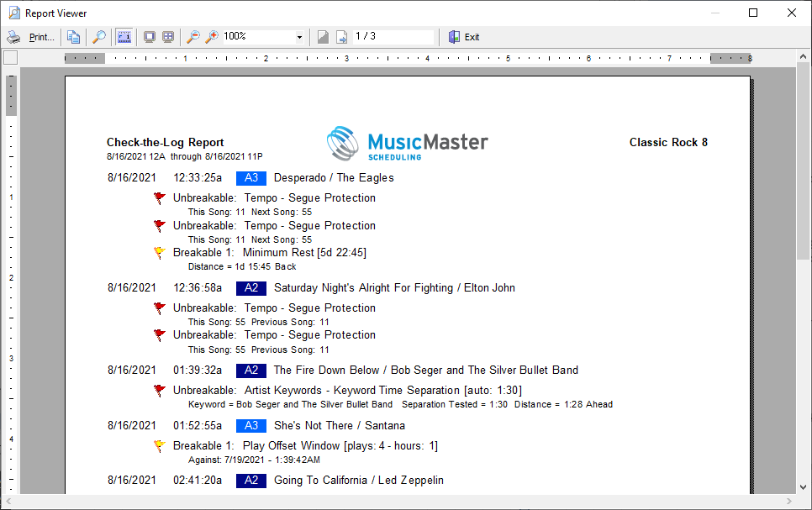Click the ruler corner box
This screenshot has height=510, width=812.
pos(11,57)
